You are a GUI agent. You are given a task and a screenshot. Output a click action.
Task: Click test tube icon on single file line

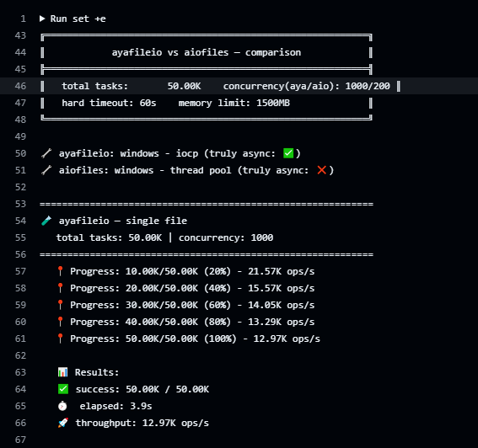(46, 221)
